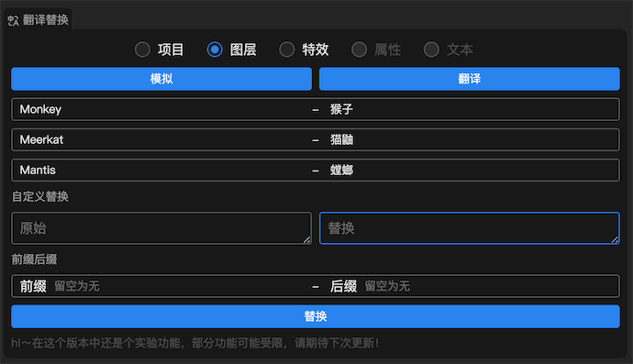Click the 猫鼬 translation text
The image size is (633, 364).
[x=341, y=139]
